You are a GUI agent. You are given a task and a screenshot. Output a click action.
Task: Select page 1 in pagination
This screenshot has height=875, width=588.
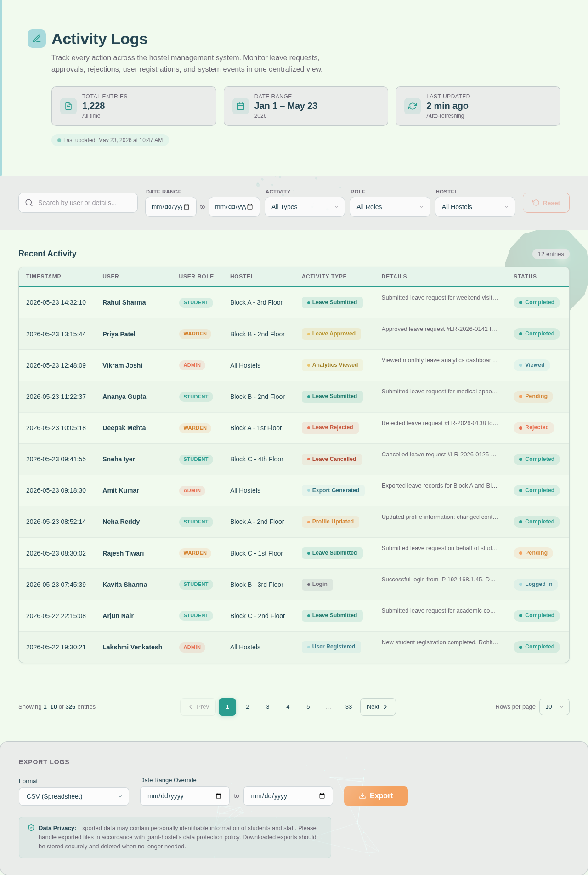pos(227,707)
